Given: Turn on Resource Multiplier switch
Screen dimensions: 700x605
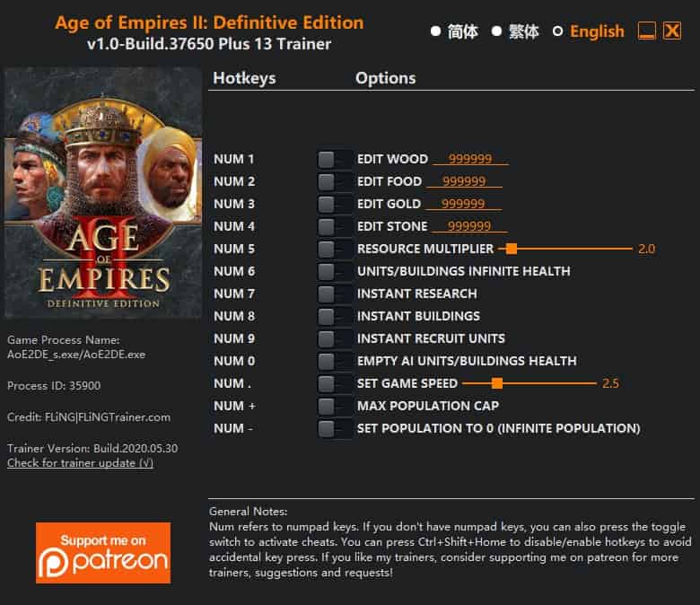Looking at the screenshot, I should (335, 249).
